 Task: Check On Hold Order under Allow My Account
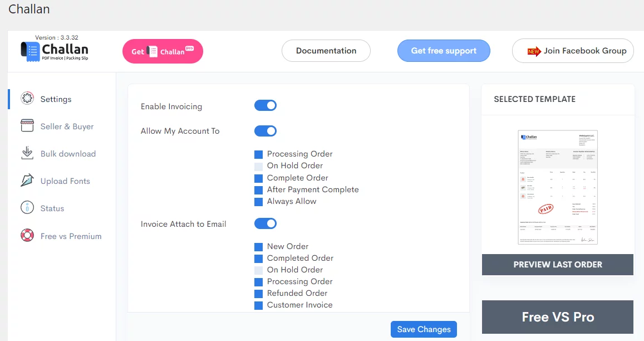tap(258, 167)
